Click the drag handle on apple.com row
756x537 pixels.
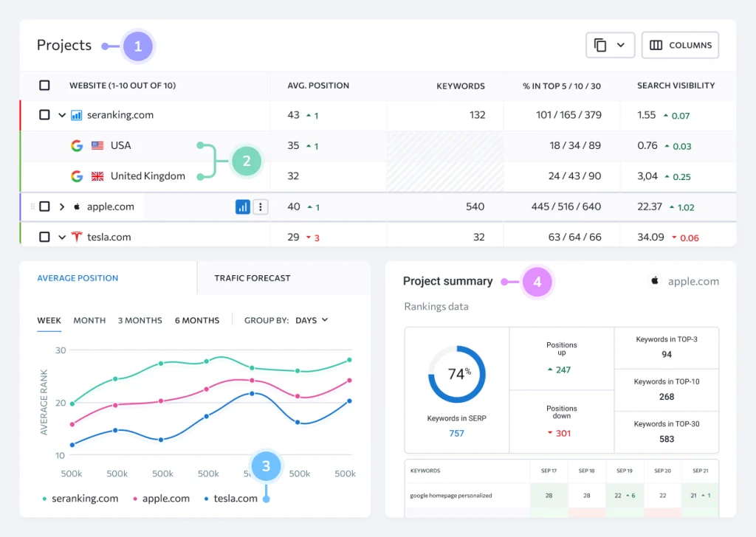point(32,207)
